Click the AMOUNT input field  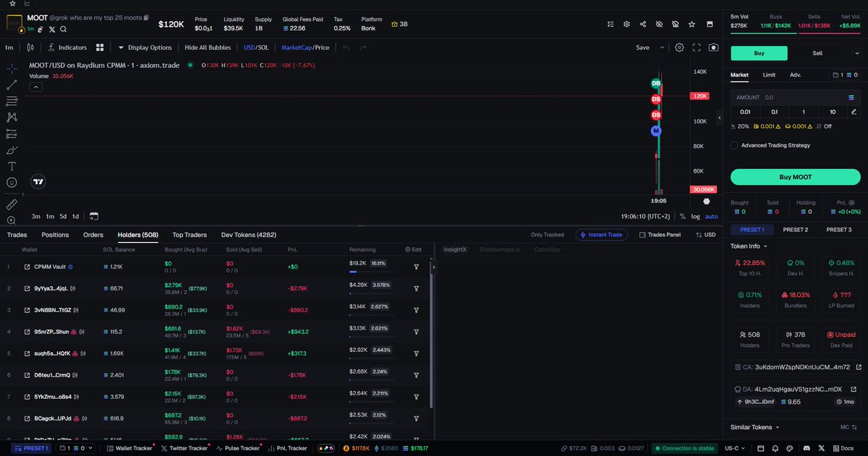796,97
